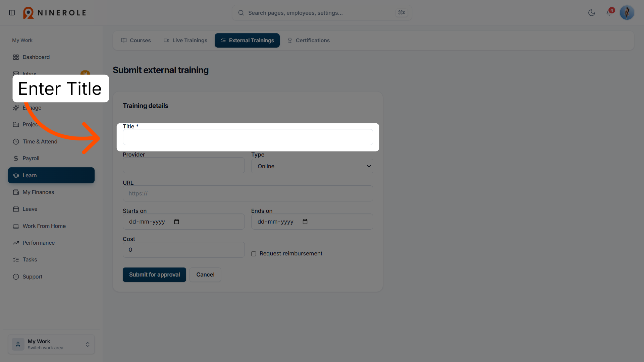Screen dimensions: 644x362
Task: Click the Cancel button
Action: 205,275
